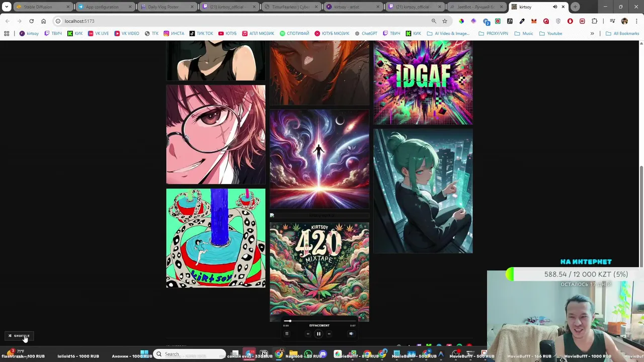Mute audio on the kirtsoy tab
The width and height of the screenshot is (644, 362).
coord(555,7)
